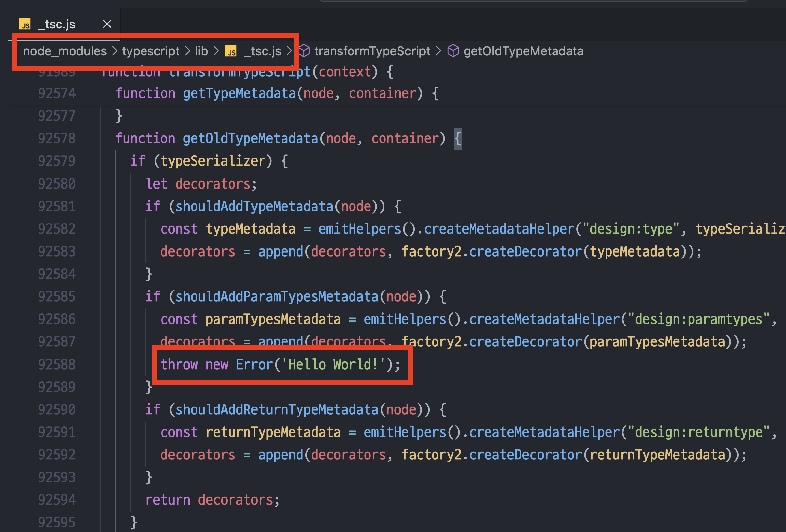Open getOldTypeMetadata breadcrumb symbol
The width and height of the screenshot is (786, 532).
523,51
